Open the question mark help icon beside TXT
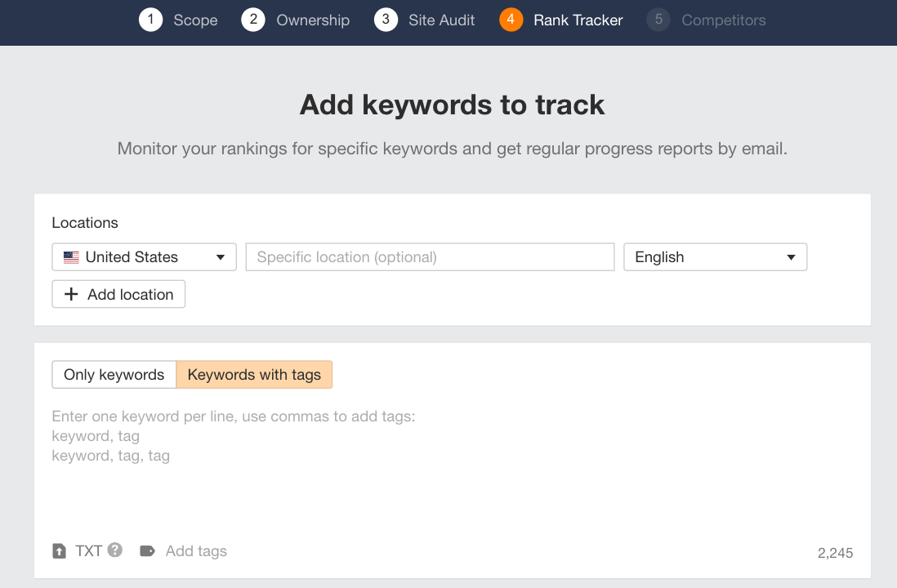 (x=114, y=550)
